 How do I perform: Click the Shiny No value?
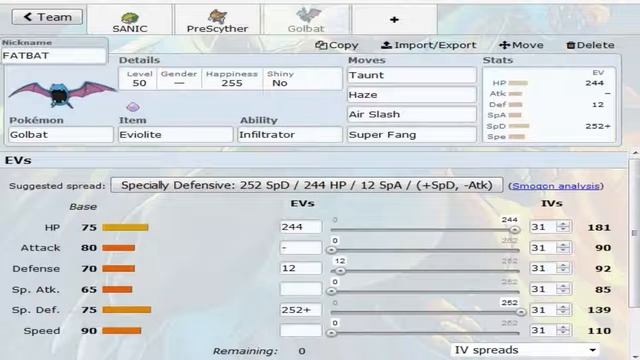(x=280, y=83)
